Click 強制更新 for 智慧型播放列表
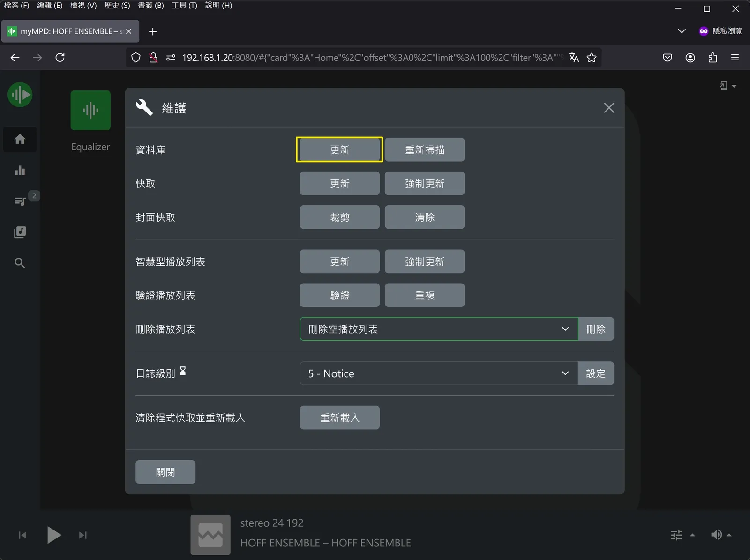This screenshot has width=750, height=560. (x=425, y=261)
